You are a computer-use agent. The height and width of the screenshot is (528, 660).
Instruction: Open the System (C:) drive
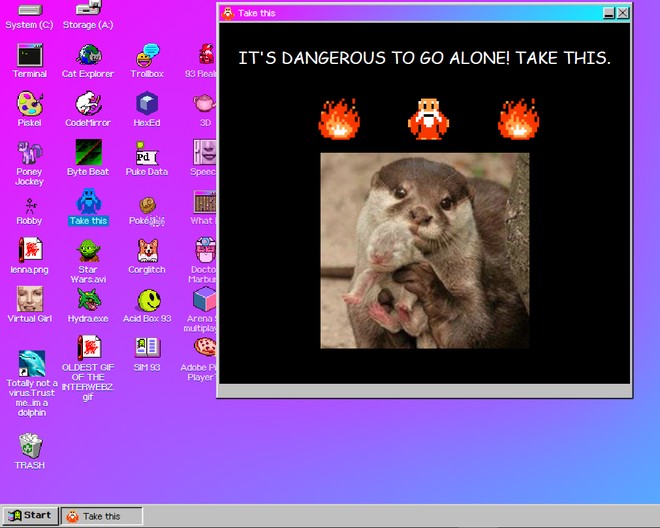pyautogui.click(x=29, y=11)
